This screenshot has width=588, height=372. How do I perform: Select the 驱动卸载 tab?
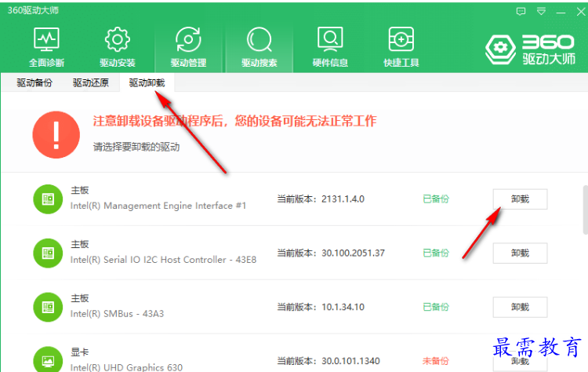click(147, 82)
